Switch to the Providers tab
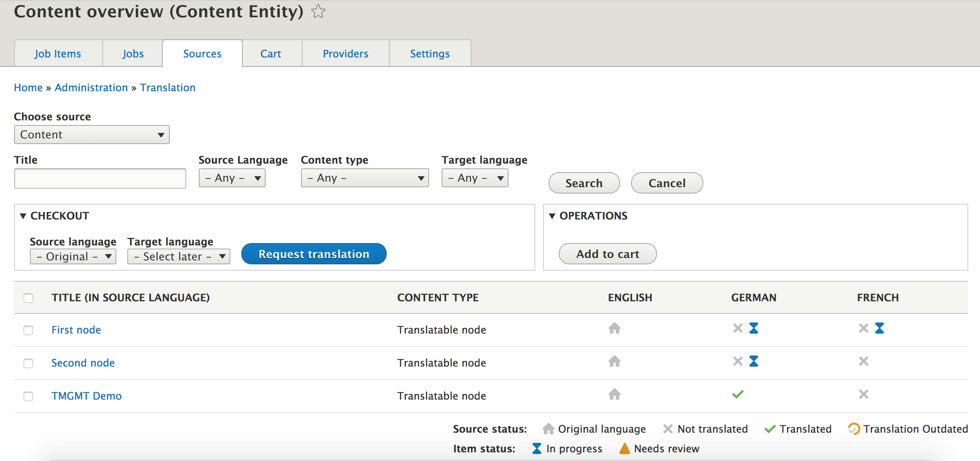Viewport: 980px width, 461px height. tap(345, 53)
